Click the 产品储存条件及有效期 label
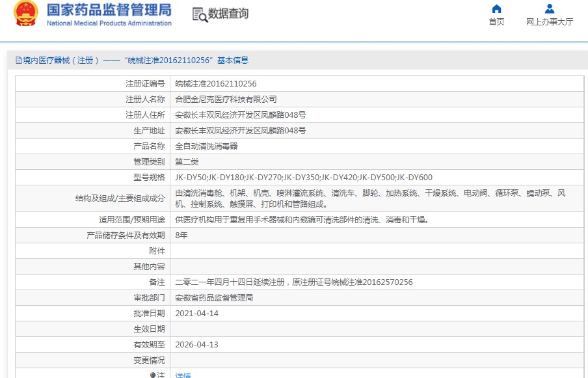The image size is (588, 378). [x=126, y=236]
